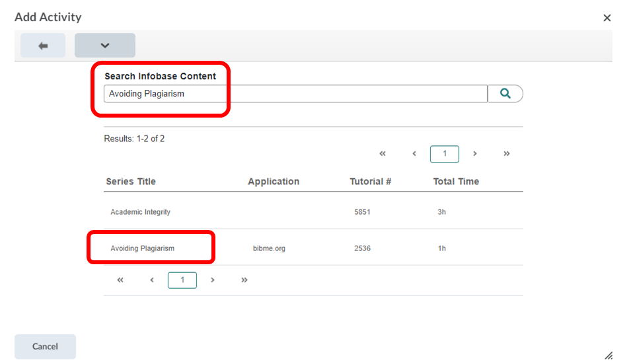Go to last page in bottom pagination
Viewport: 627px width, 364px height.
pos(244,280)
